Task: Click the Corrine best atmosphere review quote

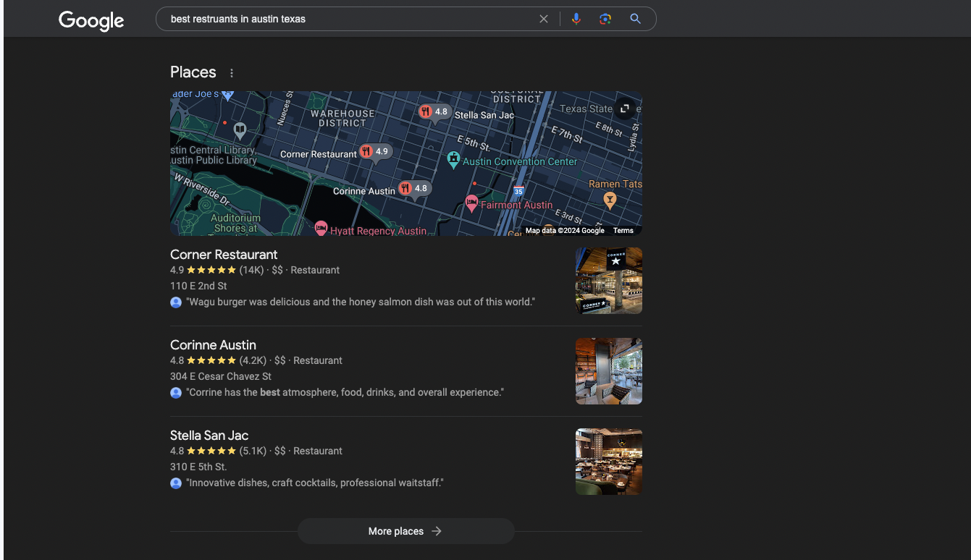Action: click(345, 392)
